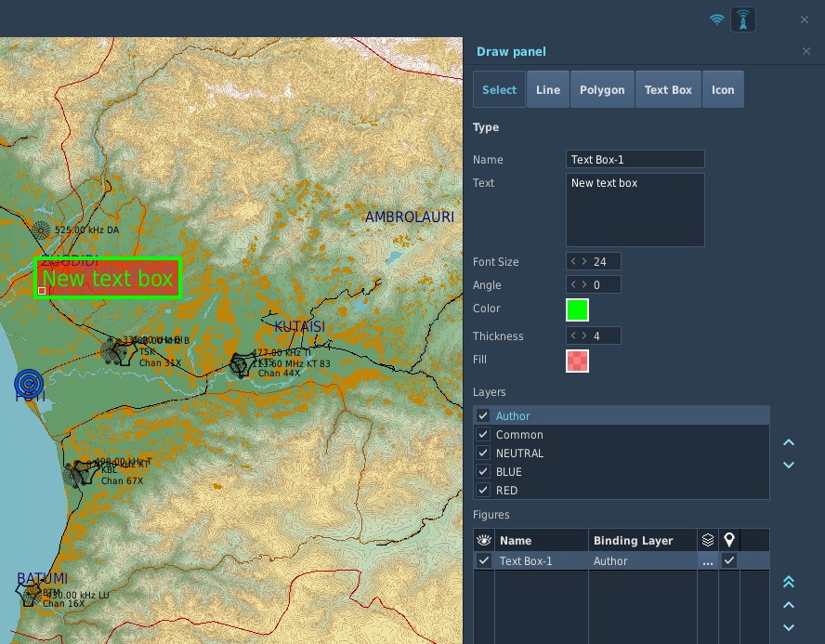Open the ellipsis layer picker for Text Box-1
Screen dimensions: 825x644
pyautogui.click(x=708, y=561)
